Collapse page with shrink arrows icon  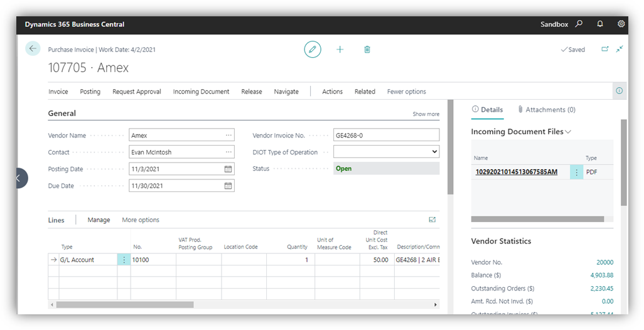coord(620,49)
